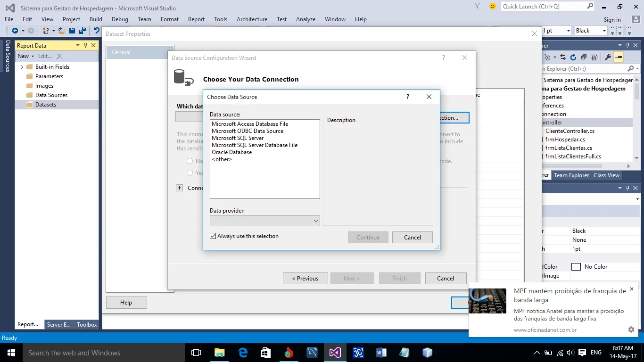The width and height of the screenshot is (644, 362).
Task: Click the Collapse All icon in Solution Explorer
Action: pos(584,57)
